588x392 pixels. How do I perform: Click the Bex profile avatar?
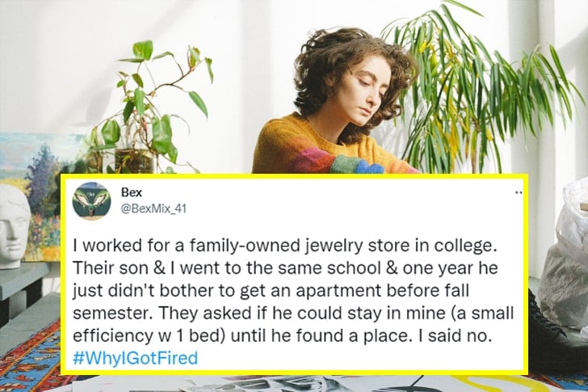[x=91, y=200]
